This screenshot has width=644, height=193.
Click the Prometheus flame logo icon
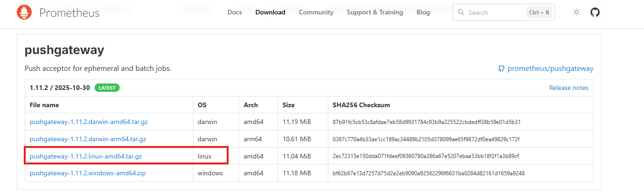[x=24, y=13]
